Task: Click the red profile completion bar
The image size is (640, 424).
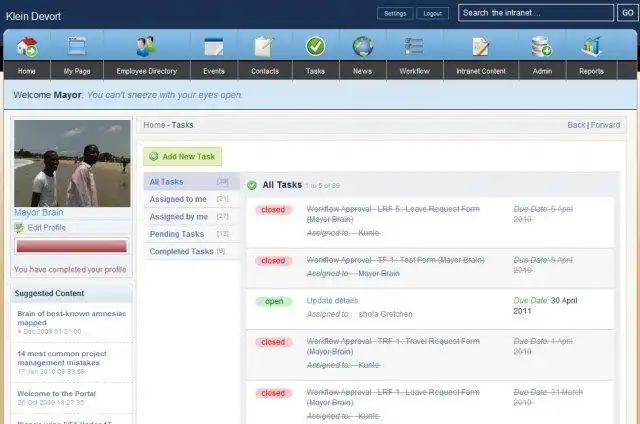Action: 72,246
